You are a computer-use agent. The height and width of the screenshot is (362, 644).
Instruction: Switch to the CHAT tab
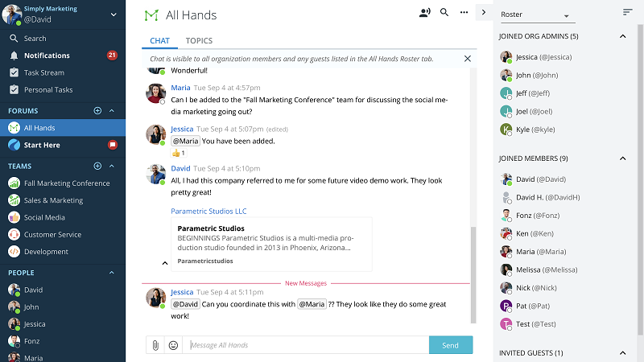tap(159, 41)
